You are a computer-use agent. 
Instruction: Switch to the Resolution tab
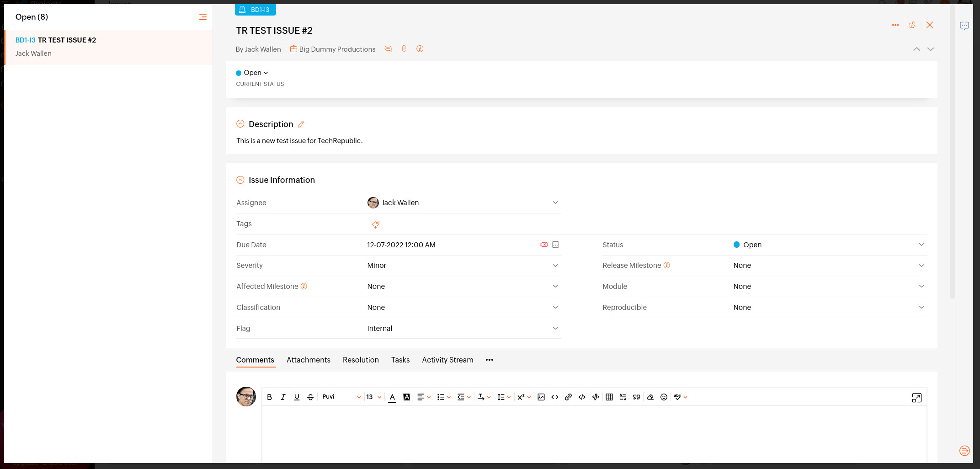[361, 360]
